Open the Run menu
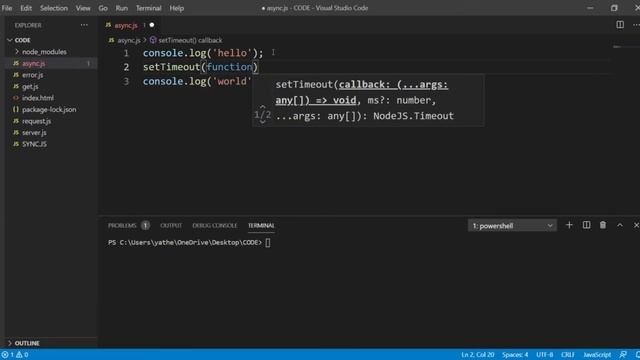Viewport: 640px width, 360px height. [122, 8]
